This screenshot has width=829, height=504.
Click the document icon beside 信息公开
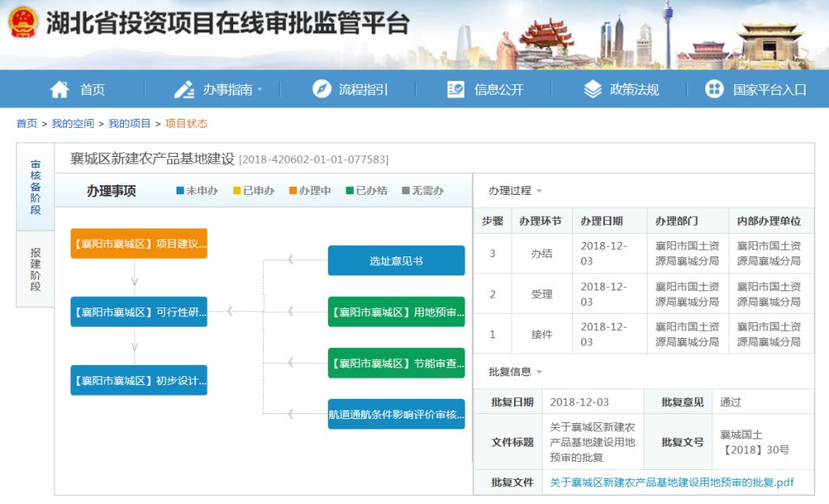click(x=456, y=90)
